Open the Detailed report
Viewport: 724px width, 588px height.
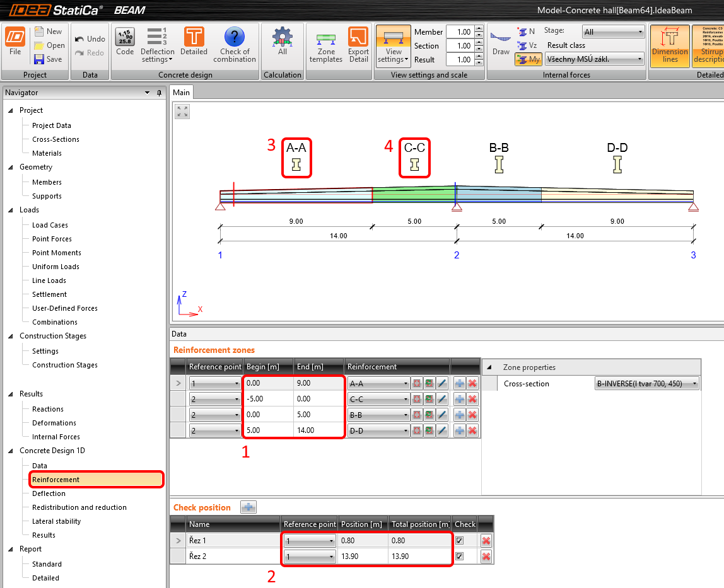click(45, 578)
